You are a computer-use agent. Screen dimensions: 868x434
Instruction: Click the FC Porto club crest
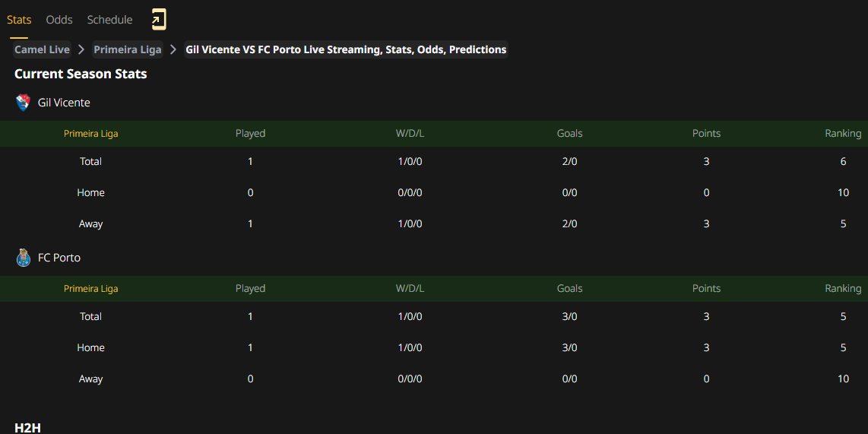(24, 258)
